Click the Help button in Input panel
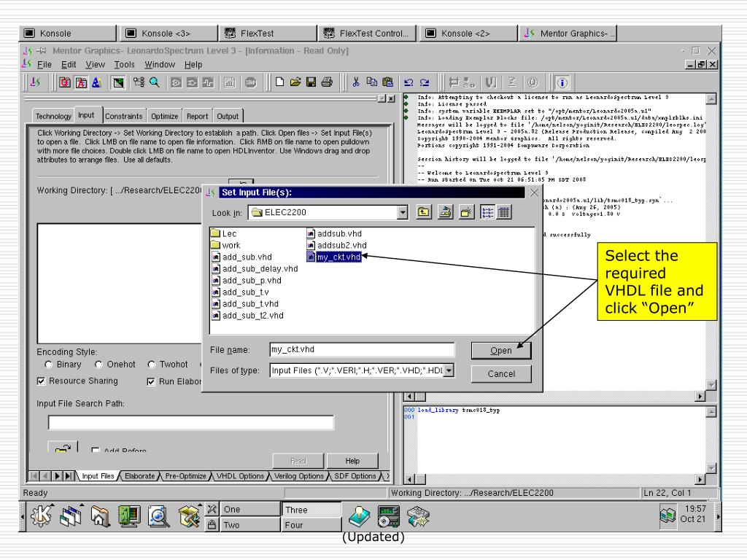 pyautogui.click(x=352, y=461)
